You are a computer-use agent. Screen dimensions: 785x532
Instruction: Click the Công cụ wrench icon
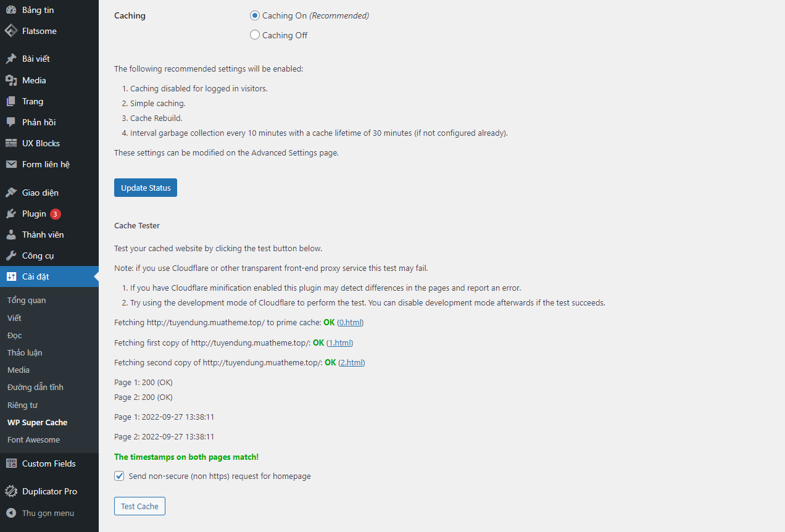tap(11, 256)
